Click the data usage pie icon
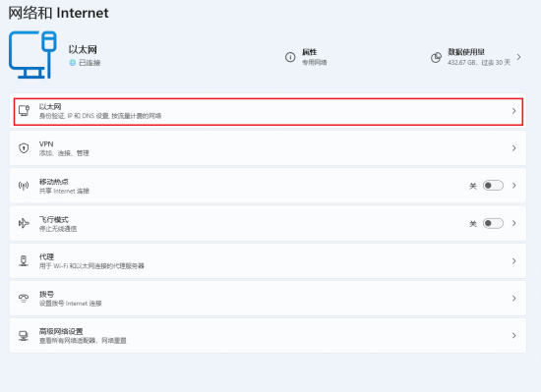 point(436,57)
